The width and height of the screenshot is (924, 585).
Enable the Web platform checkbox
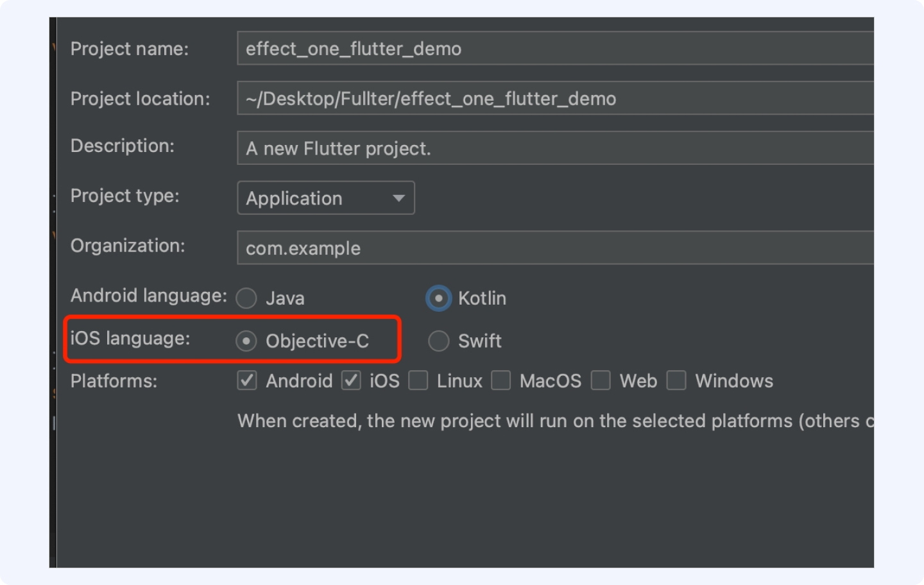601,380
